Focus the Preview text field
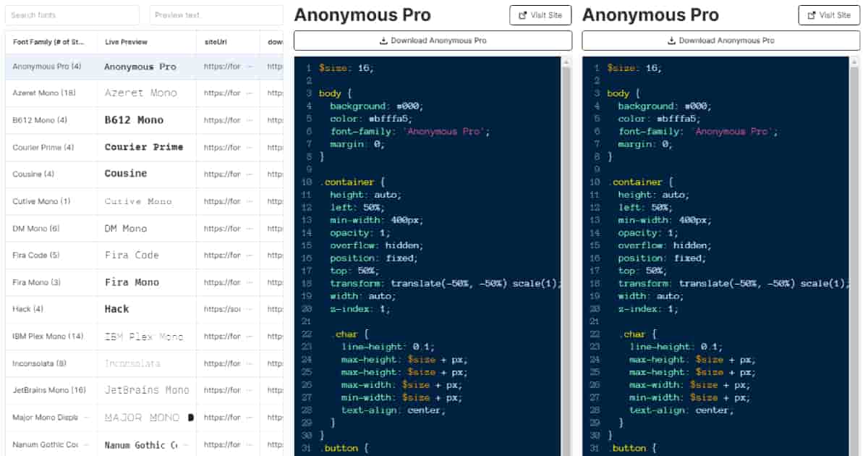Image resolution: width=868 pixels, height=456 pixels. (x=216, y=15)
